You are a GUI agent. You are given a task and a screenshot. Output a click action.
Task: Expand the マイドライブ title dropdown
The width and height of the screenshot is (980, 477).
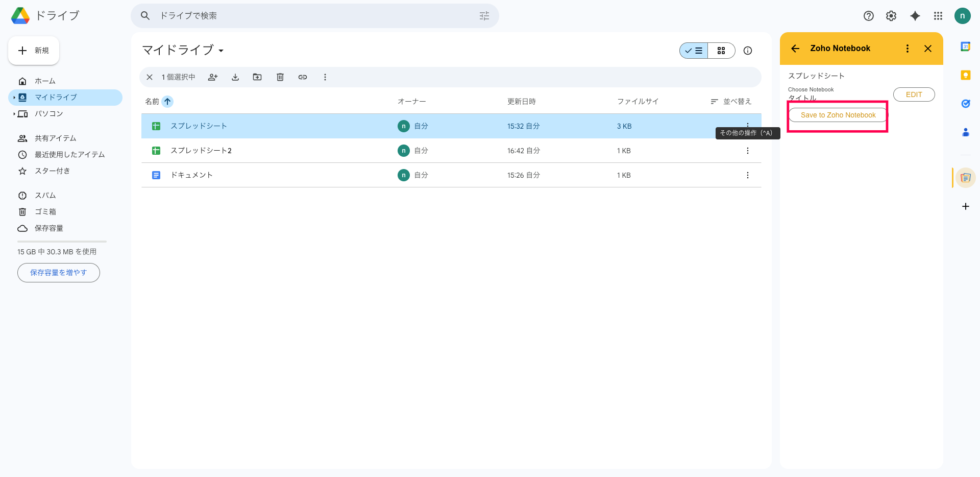click(221, 51)
